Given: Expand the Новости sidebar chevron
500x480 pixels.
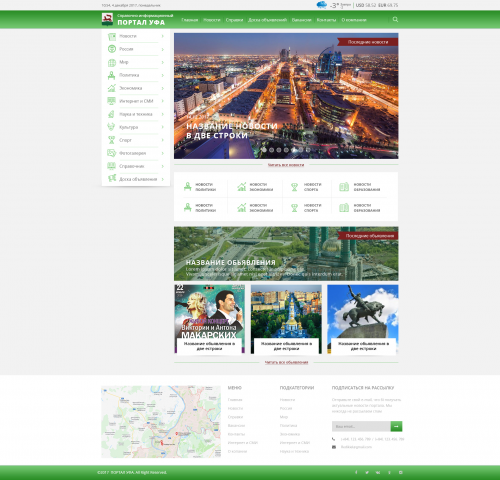Looking at the screenshot, I should point(163,36).
